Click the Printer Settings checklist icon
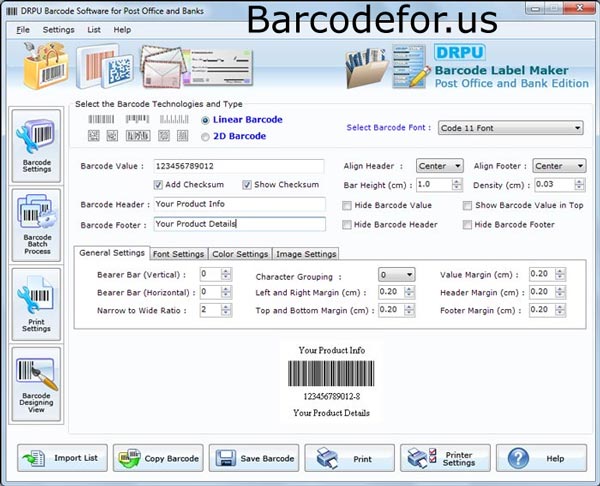 click(x=422, y=458)
